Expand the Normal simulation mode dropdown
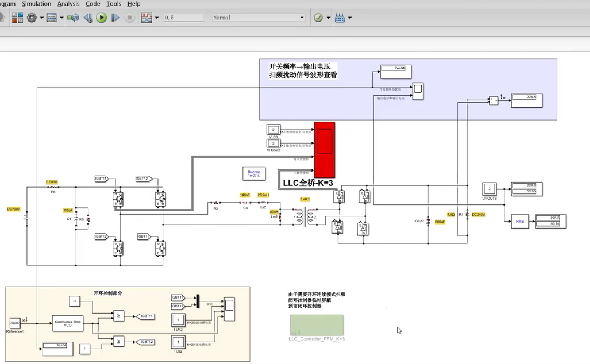The width and height of the screenshot is (590, 364). click(302, 18)
